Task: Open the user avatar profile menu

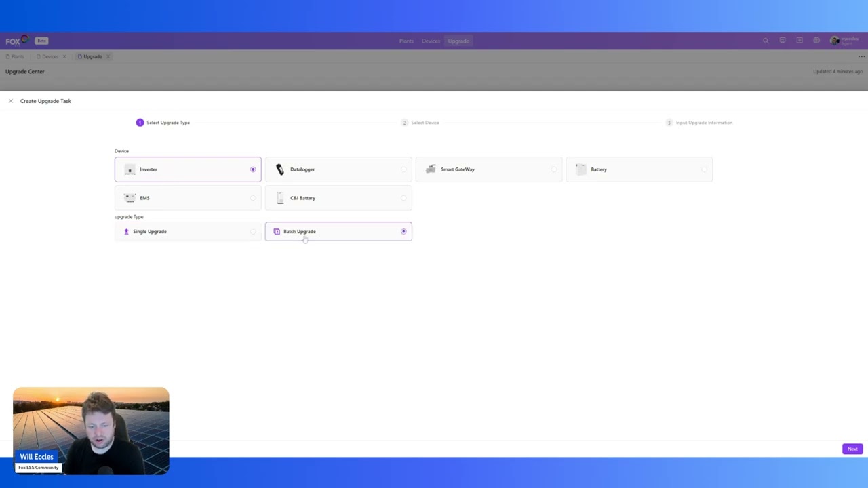Action: click(835, 41)
